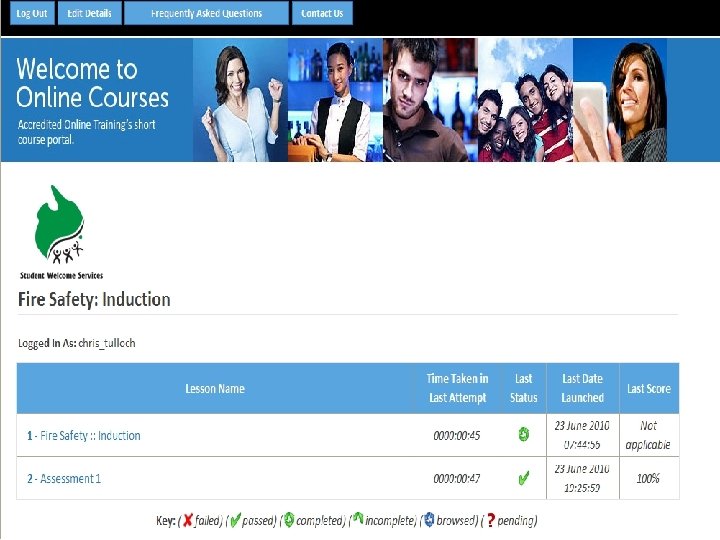Click the banner photo of the woman with phone
This screenshot has width=720, height=540.
(x=620, y=100)
